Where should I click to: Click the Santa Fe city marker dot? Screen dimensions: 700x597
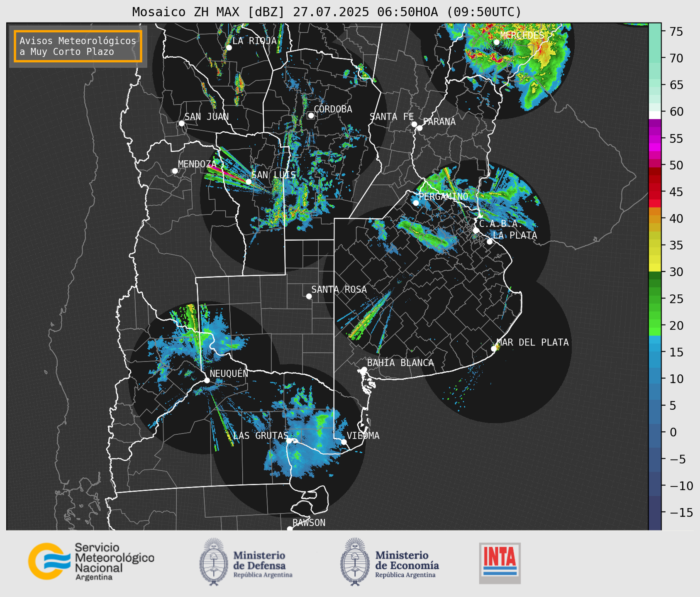coord(414,124)
